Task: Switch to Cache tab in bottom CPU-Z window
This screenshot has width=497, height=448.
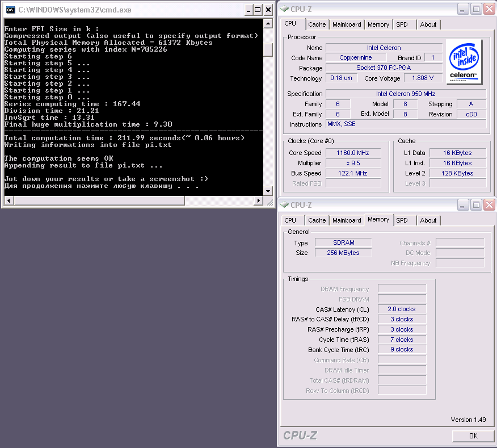Action: pos(317,220)
